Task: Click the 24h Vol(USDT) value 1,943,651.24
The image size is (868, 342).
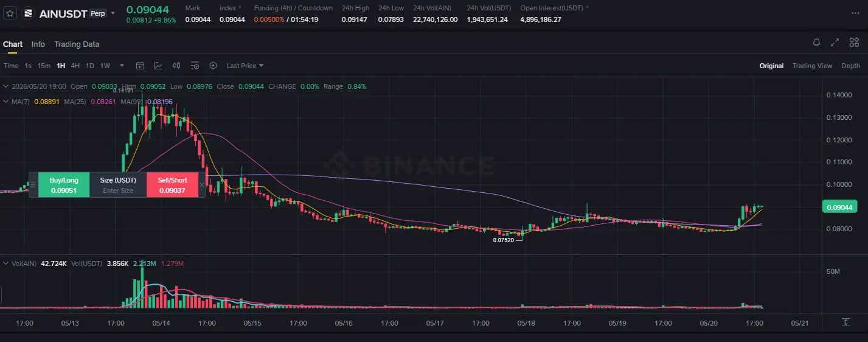Action: [487, 19]
